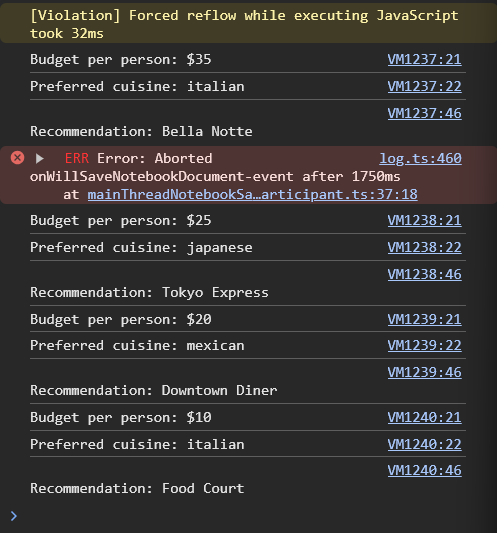This screenshot has width=497, height=533.
Task: Select 'Recommendation: Bella Notte' log line
Action: (x=141, y=132)
